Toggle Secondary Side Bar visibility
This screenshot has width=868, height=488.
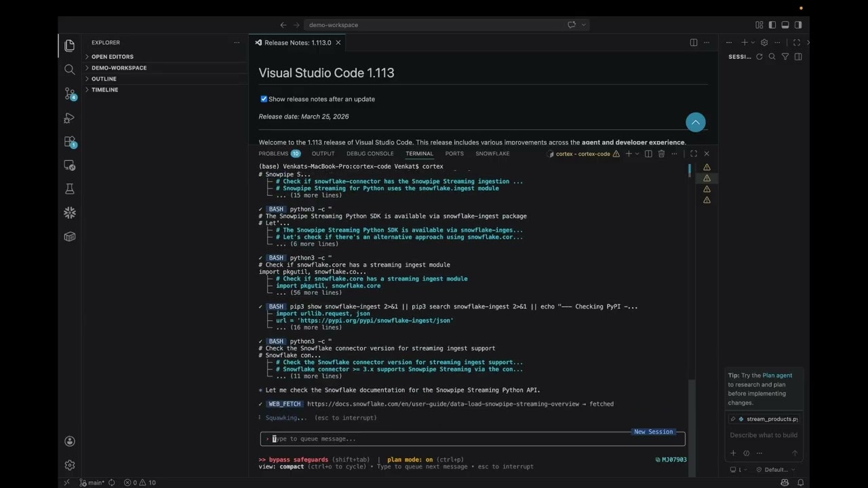798,25
